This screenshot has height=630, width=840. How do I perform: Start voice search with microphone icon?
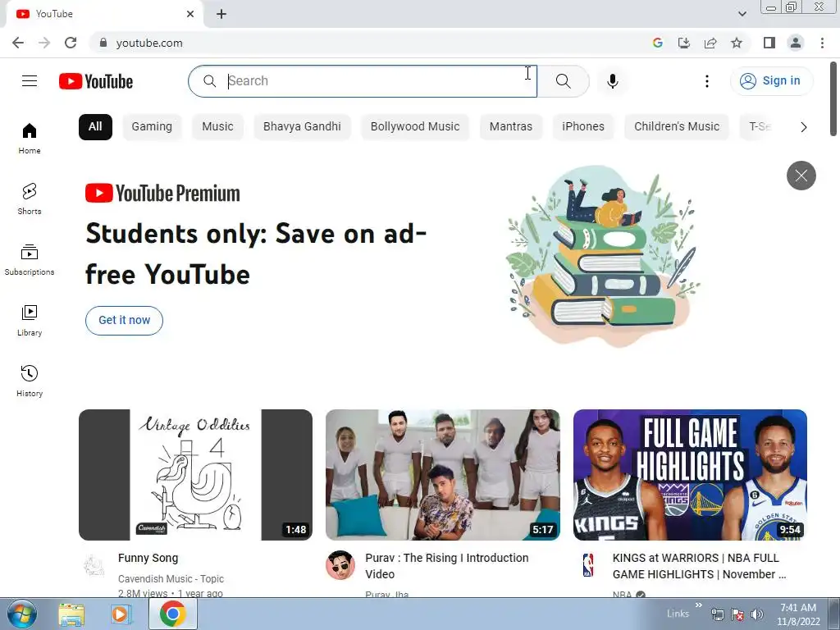pyautogui.click(x=612, y=81)
